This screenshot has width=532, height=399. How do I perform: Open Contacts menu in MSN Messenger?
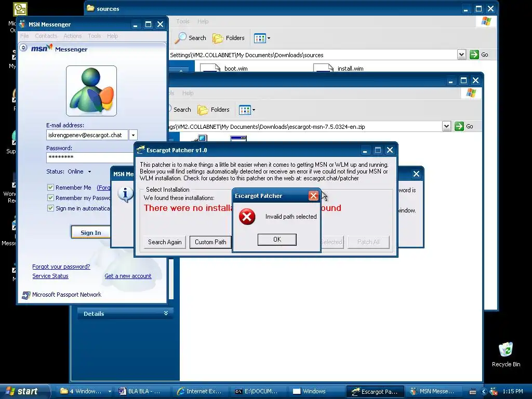tap(46, 36)
